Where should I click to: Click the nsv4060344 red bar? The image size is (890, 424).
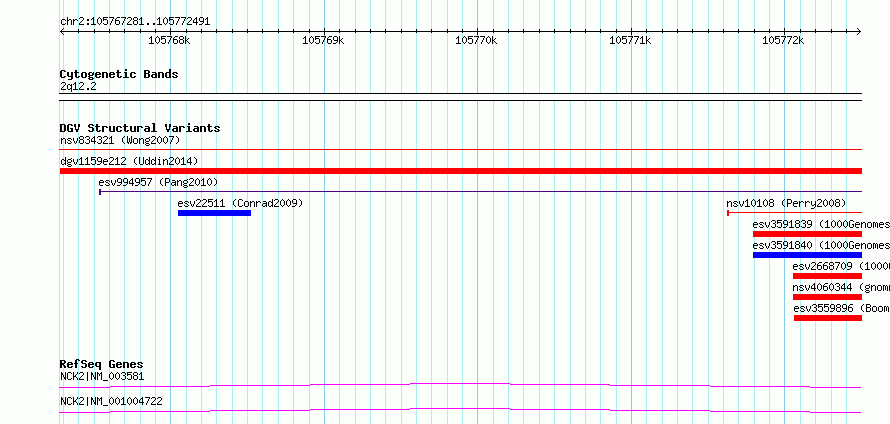click(828, 297)
